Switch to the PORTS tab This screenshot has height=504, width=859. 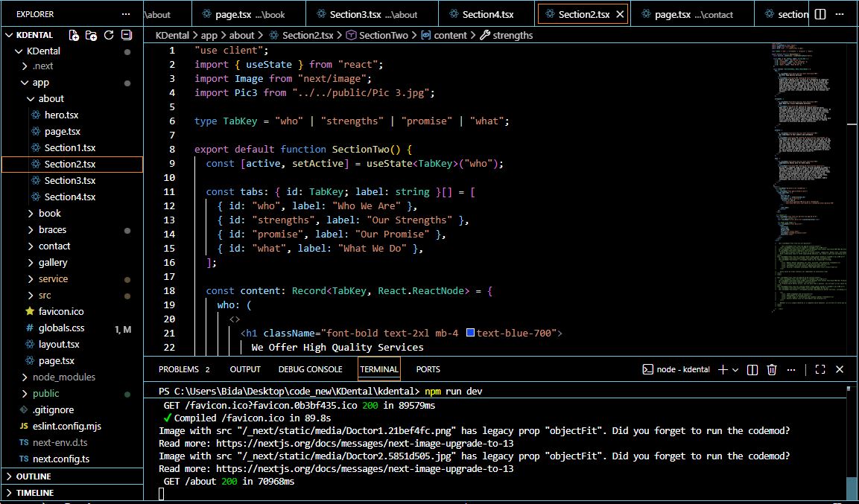[428, 369]
